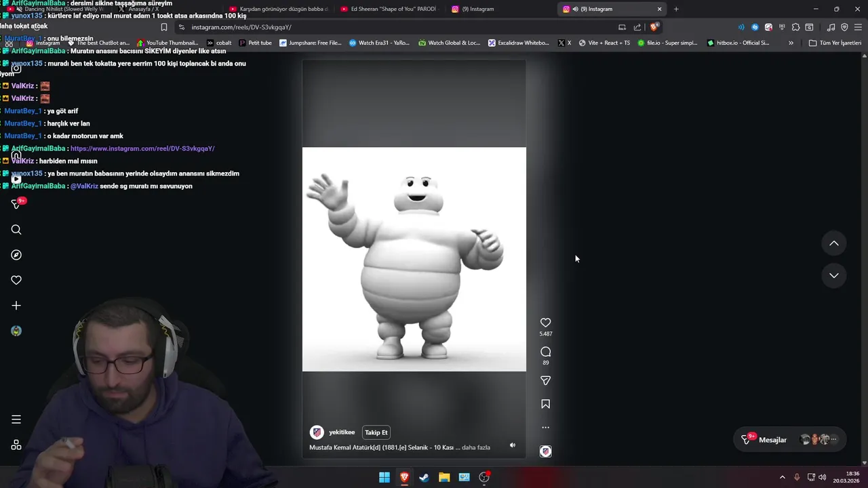Viewport: 868px width, 488px height.
Task: Bookmark this page in address bar
Action: click(x=164, y=27)
